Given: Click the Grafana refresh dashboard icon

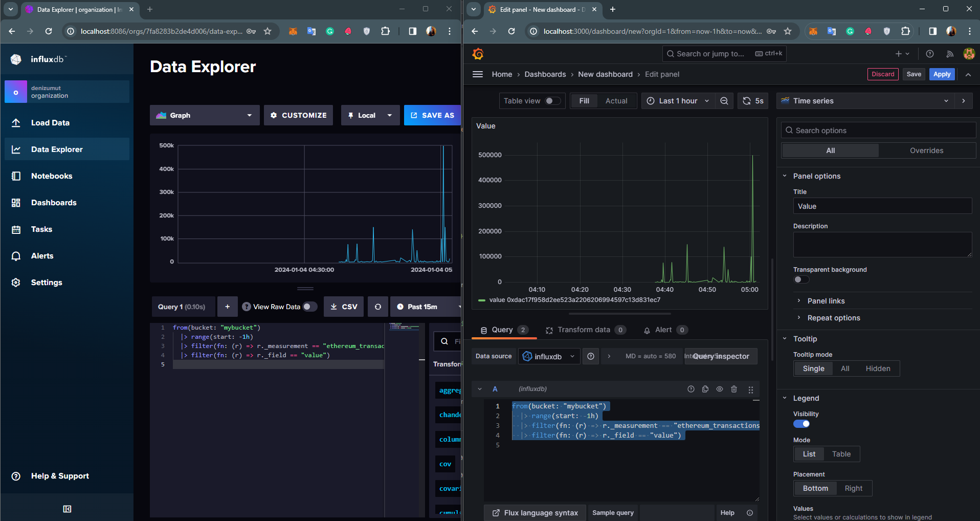Looking at the screenshot, I should [x=747, y=101].
